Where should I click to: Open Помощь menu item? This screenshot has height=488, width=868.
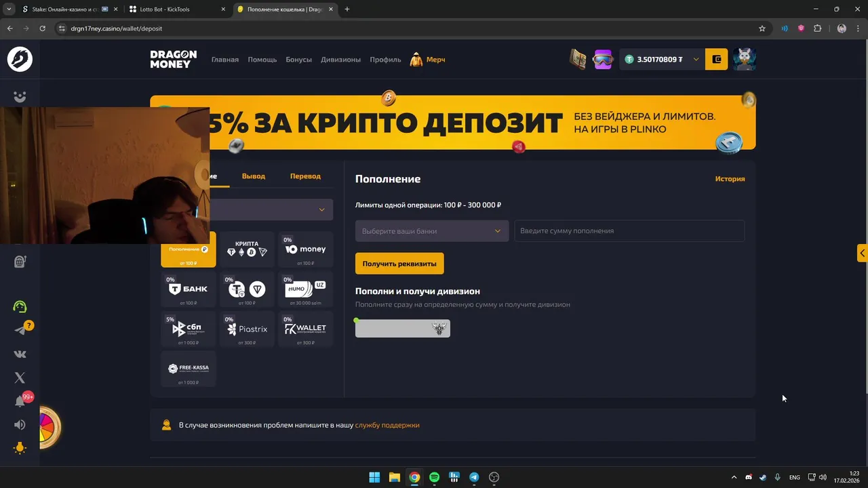262,60
